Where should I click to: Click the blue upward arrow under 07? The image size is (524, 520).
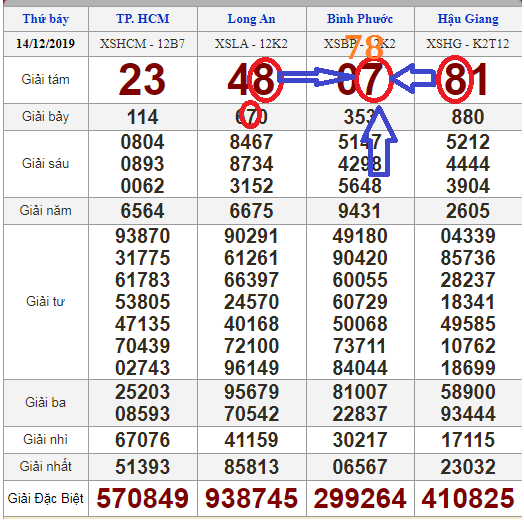[x=379, y=141]
